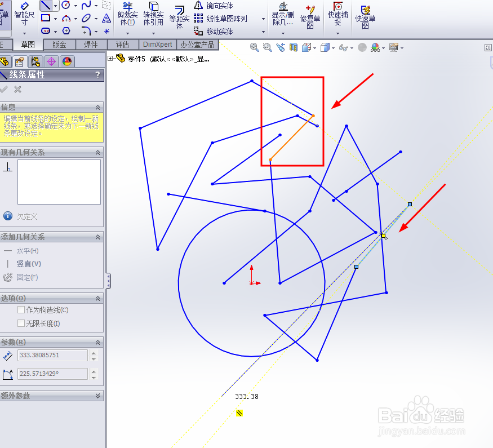Open Trim Entities dropdown arrow
The image size is (493, 448).
coord(127,33)
